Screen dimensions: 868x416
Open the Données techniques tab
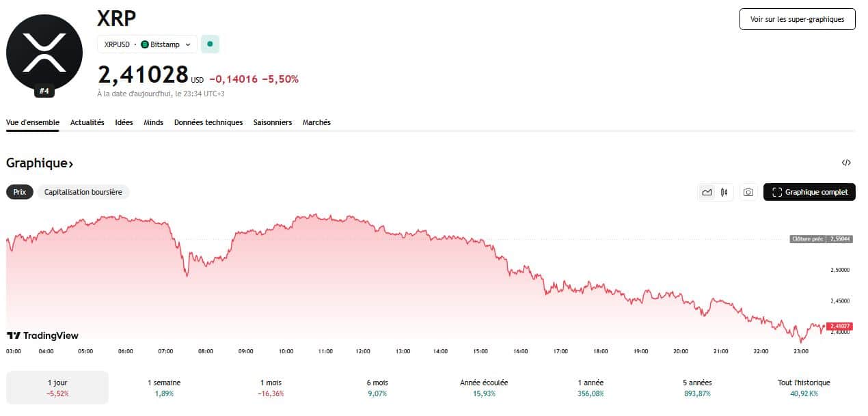pos(208,122)
